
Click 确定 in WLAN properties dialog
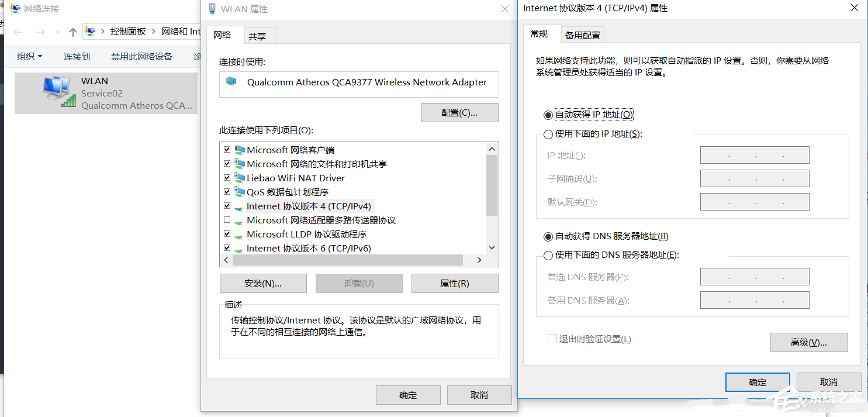(408, 395)
